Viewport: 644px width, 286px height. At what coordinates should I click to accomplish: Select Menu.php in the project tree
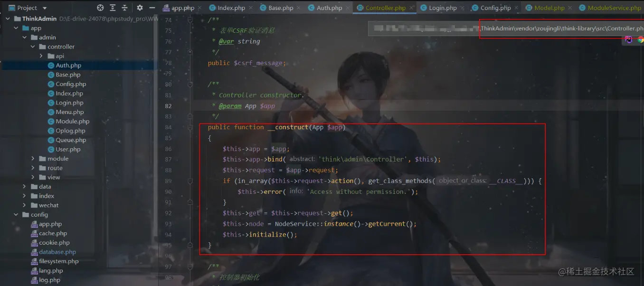(x=70, y=112)
